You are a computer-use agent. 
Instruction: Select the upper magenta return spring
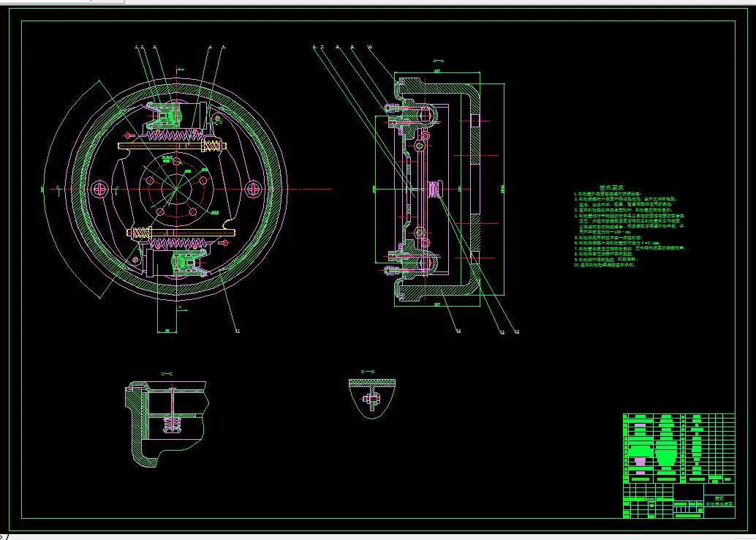coord(174,135)
